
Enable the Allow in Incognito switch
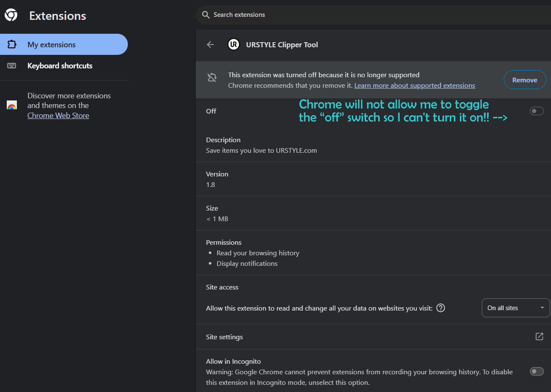[x=537, y=371]
